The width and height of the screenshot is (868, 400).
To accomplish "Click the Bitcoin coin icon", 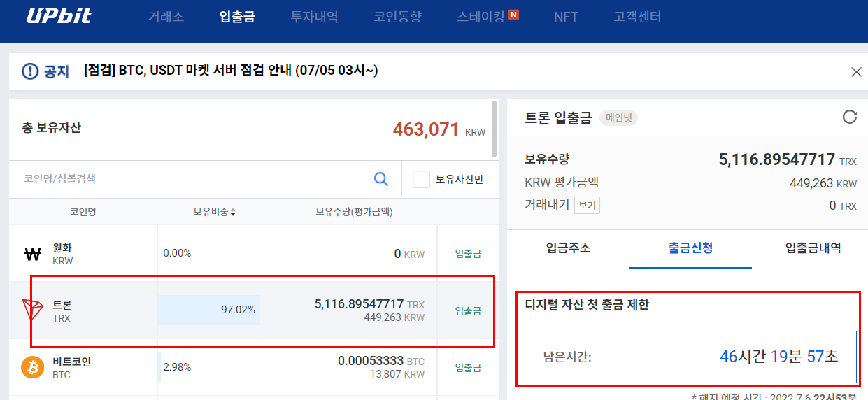I will point(33,367).
